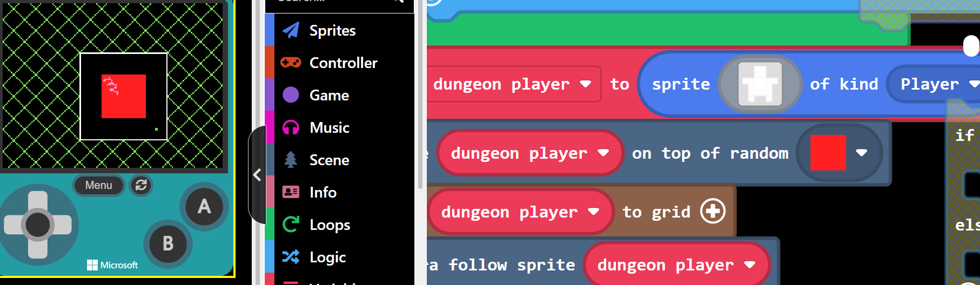This screenshot has height=285, width=980.
Task: Open sprite image editor in set block
Action: tap(760, 84)
